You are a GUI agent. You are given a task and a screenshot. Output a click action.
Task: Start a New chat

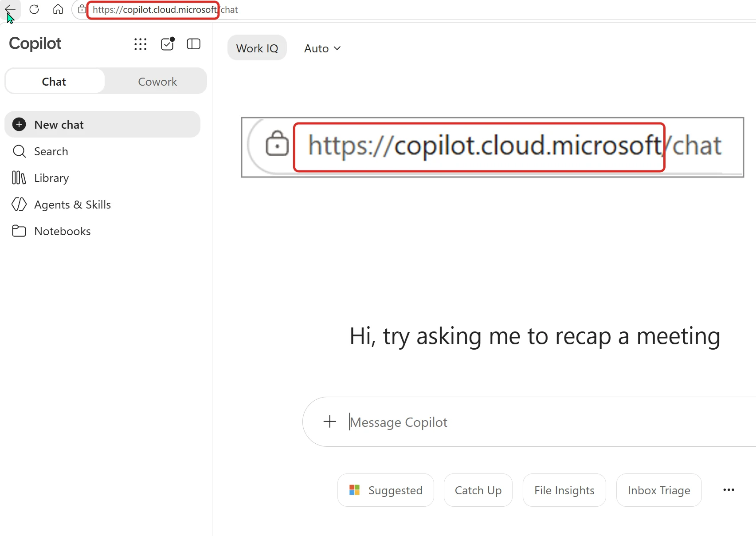click(x=102, y=125)
